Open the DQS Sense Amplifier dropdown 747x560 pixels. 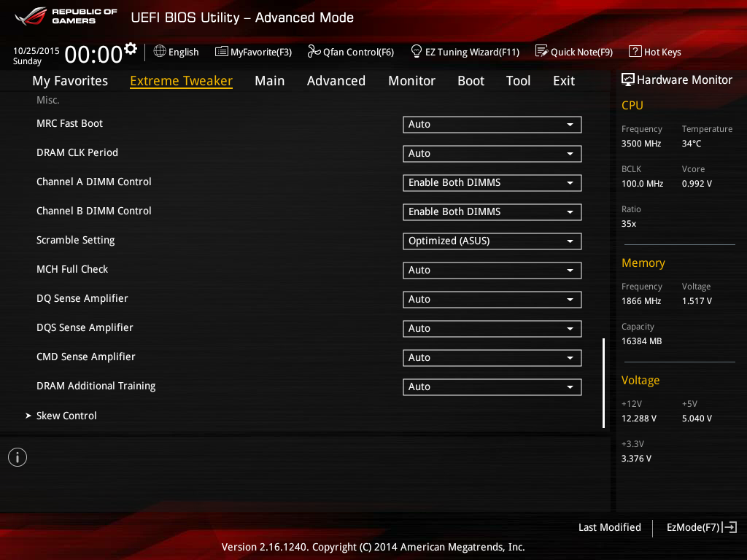[x=492, y=329]
